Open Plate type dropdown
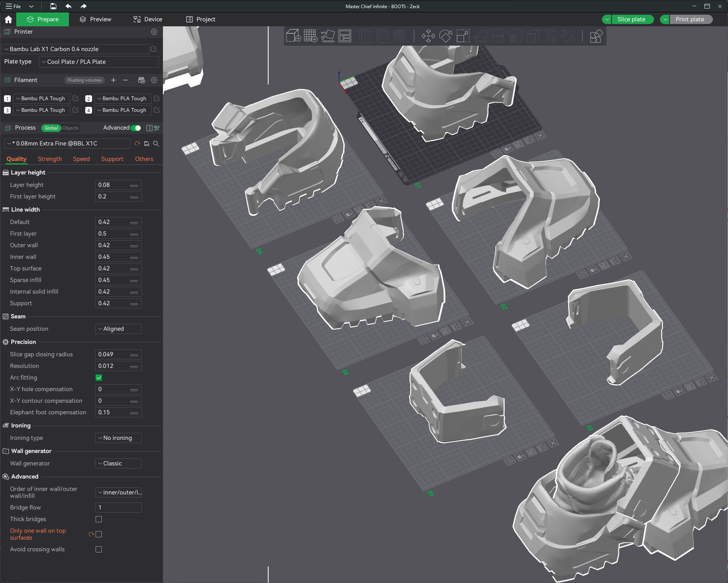Screen dimensions: 728x583 point(99,62)
